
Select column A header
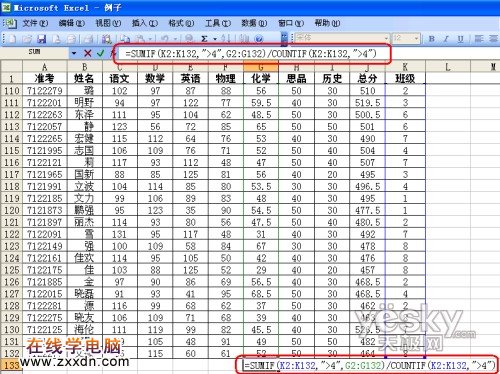point(45,67)
